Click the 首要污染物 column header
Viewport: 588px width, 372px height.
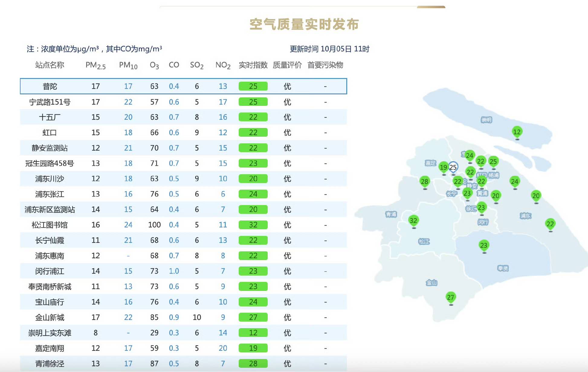tap(325, 65)
